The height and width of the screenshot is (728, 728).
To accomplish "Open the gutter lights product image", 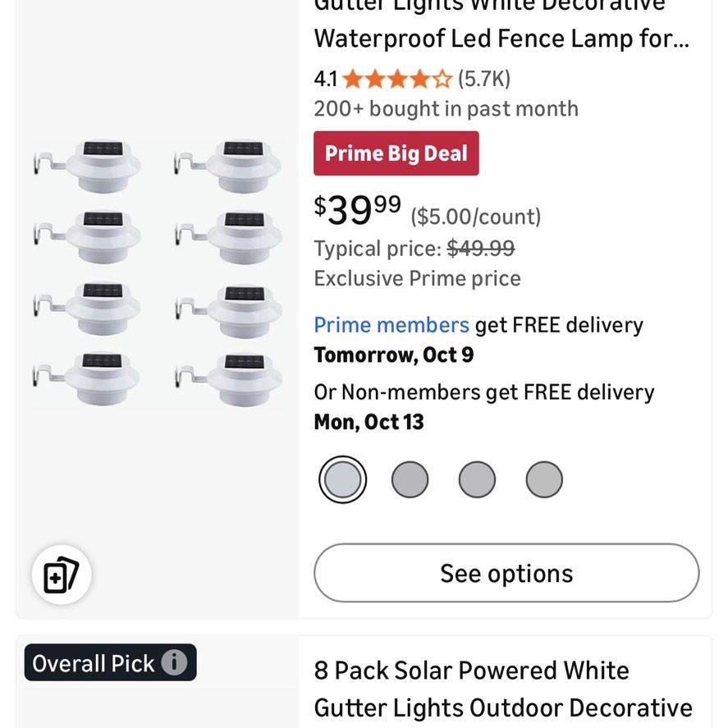I will pyautogui.click(x=157, y=274).
